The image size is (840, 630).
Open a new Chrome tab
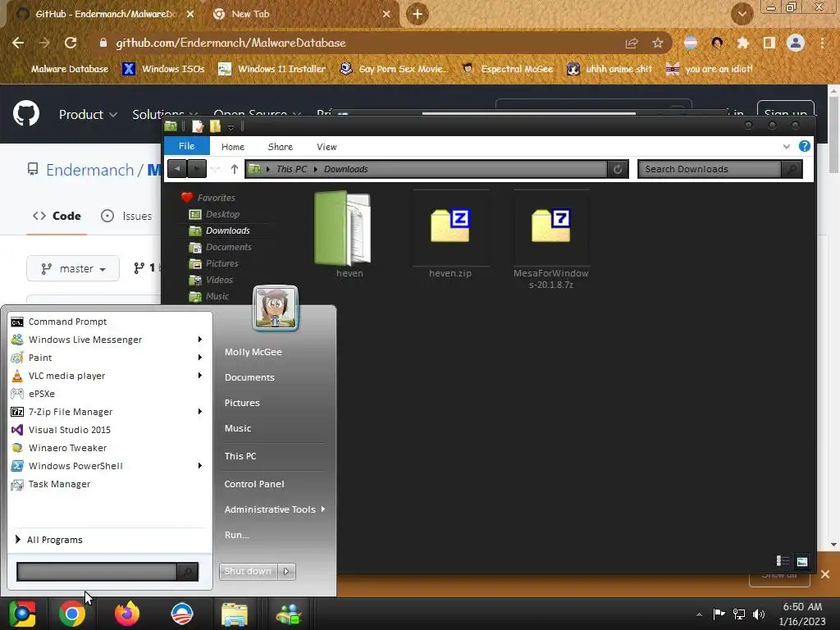pyautogui.click(x=418, y=14)
